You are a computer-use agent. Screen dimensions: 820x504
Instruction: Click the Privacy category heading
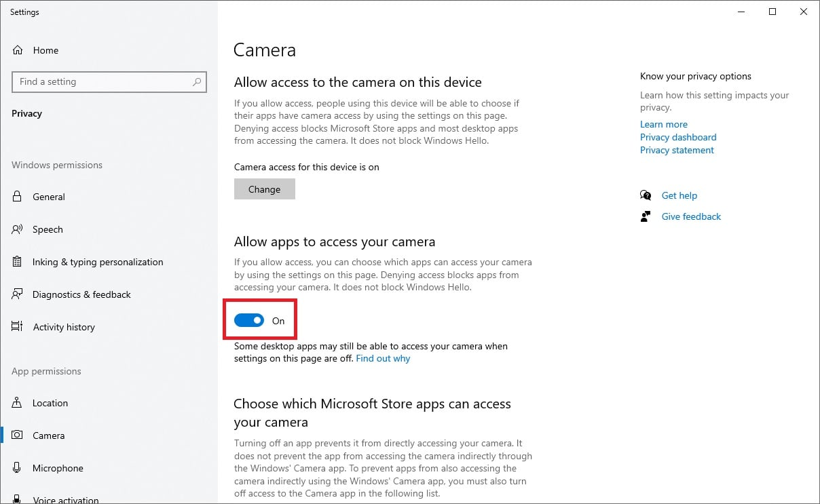click(x=26, y=113)
